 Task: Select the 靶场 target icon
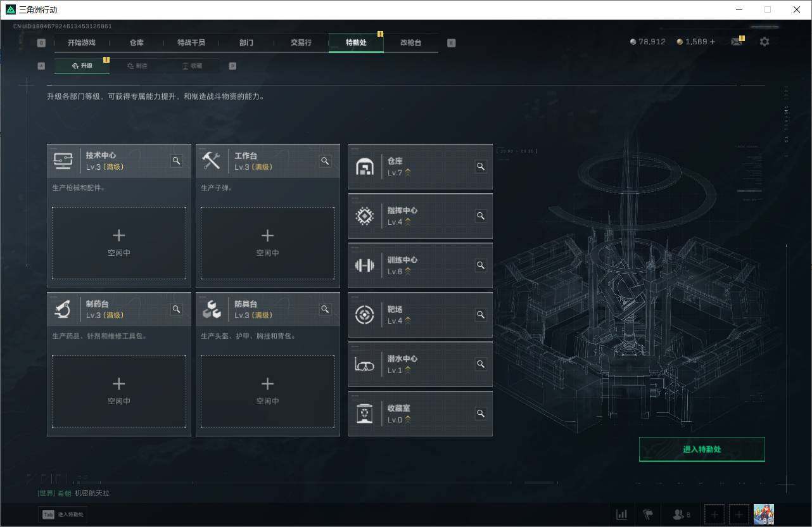pyautogui.click(x=364, y=315)
